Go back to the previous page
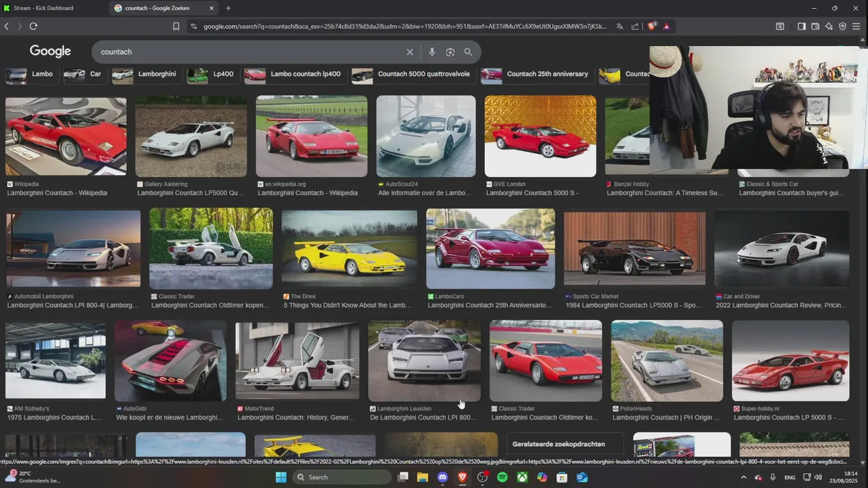Screen dimensions: 868x488 click(x=7, y=26)
